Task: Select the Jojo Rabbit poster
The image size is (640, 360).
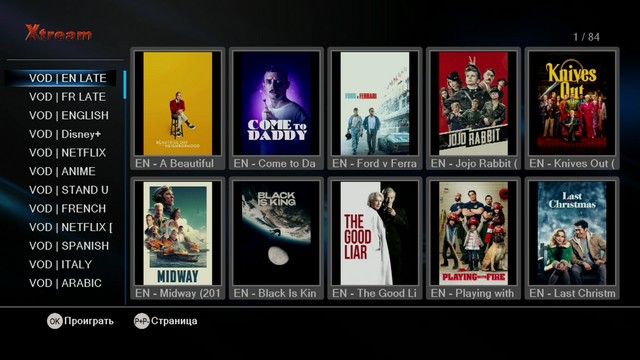Action: [x=473, y=103]
